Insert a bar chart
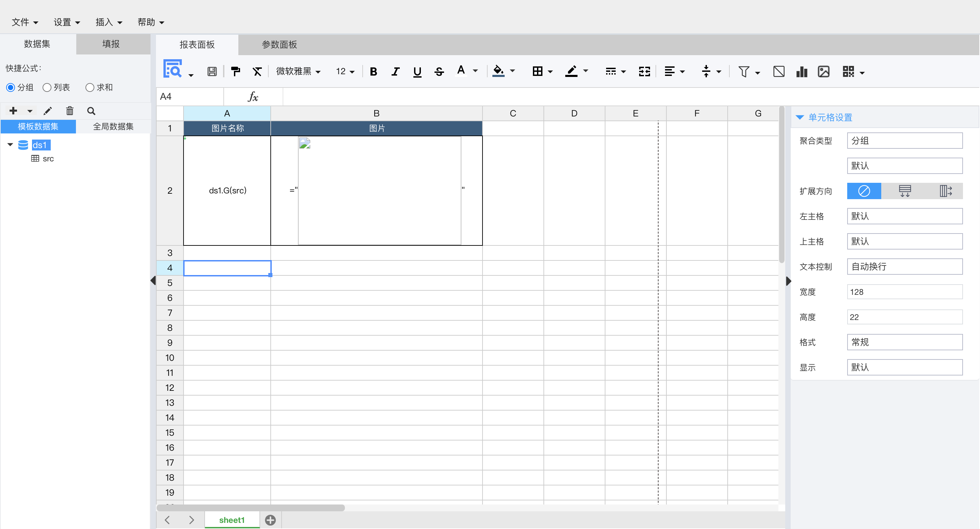This screenshot has height=529, width=980. (802, 71)
